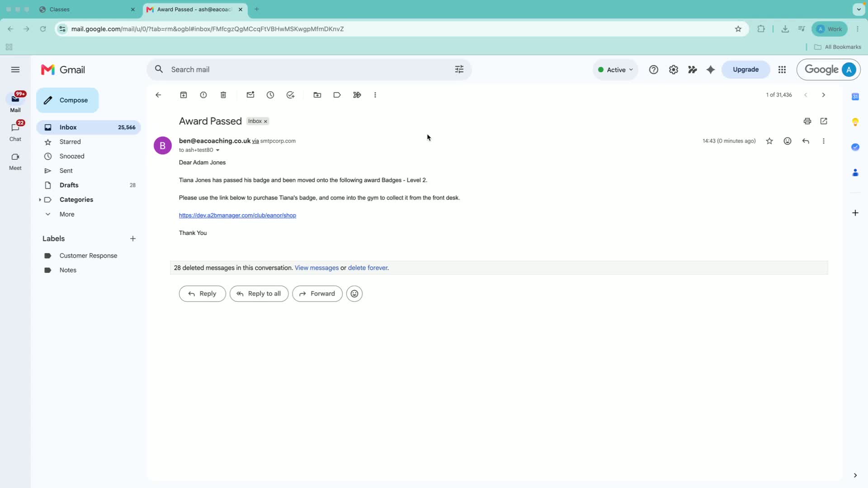Open the Move to folder icon
Image resolution: width=868 pixels, height=488 pixels.
(x=317, y=95)
